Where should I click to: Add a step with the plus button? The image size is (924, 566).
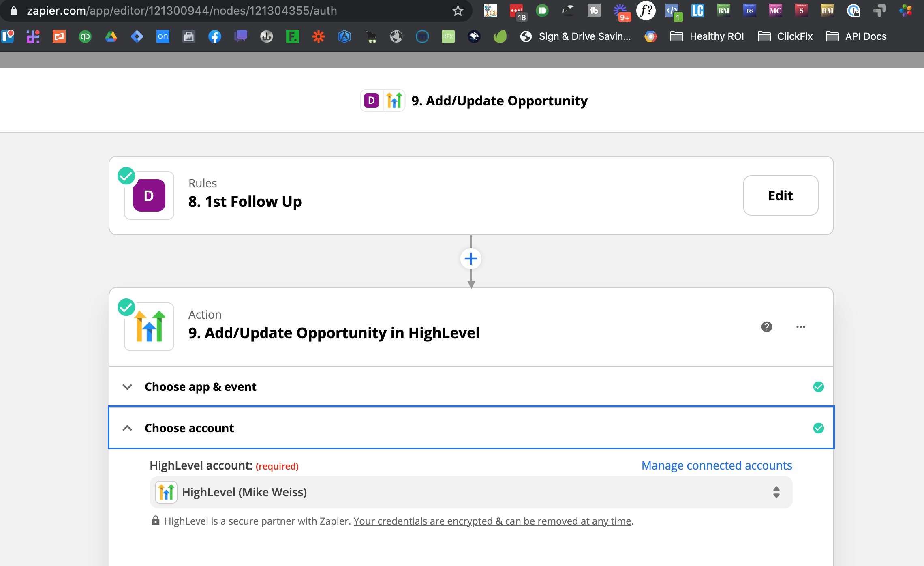point(471,259)
